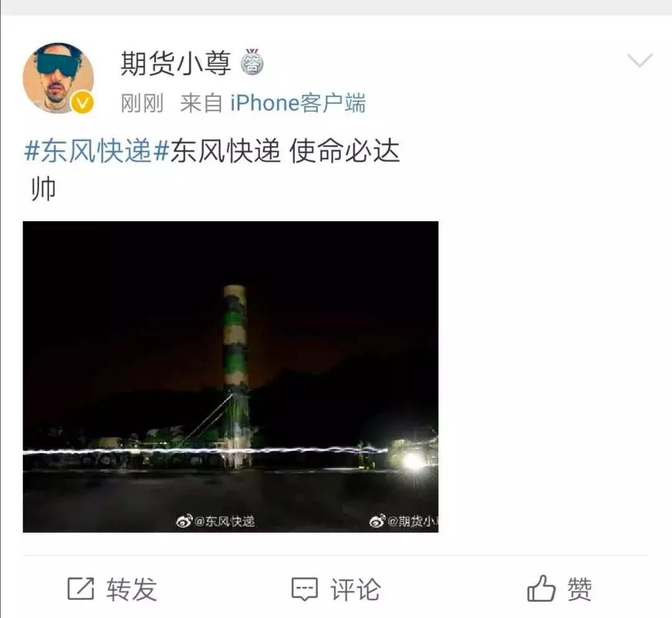Click the medal badge beside the username
Image resolution: width=672 pixels, height=618 pixels.
click(x=251, y=62)
